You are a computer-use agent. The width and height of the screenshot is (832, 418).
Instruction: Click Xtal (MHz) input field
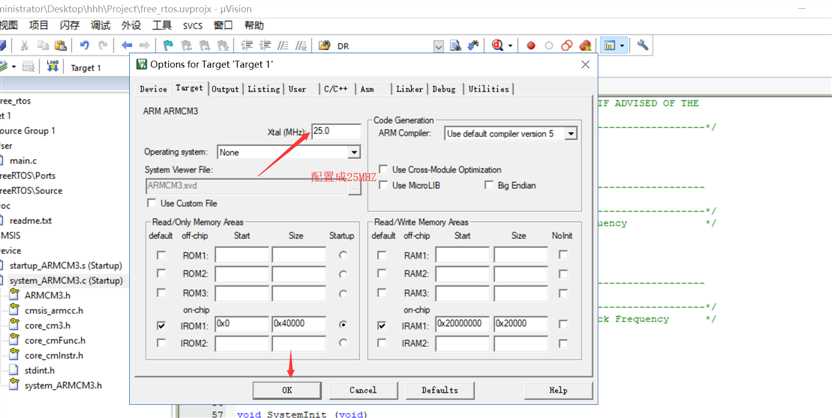pos(336,131)
